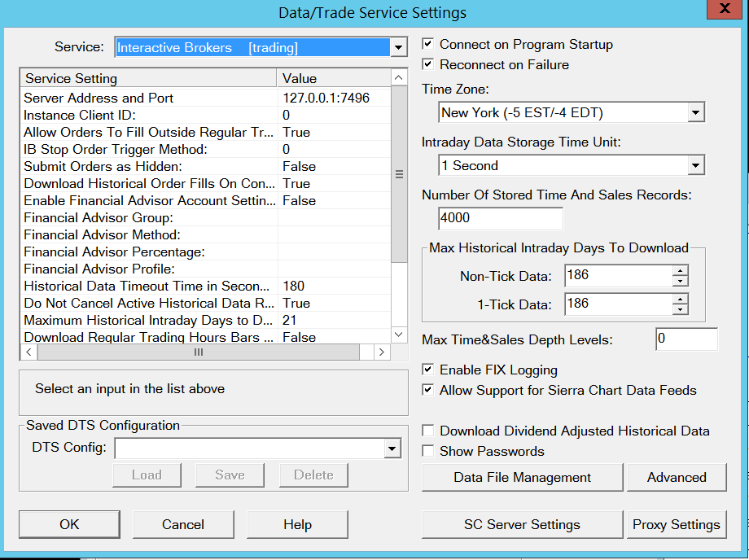The width and height of the screenshot is (749, 560).
Task: Open the Service dropdown list
Action: pos(398,47)
